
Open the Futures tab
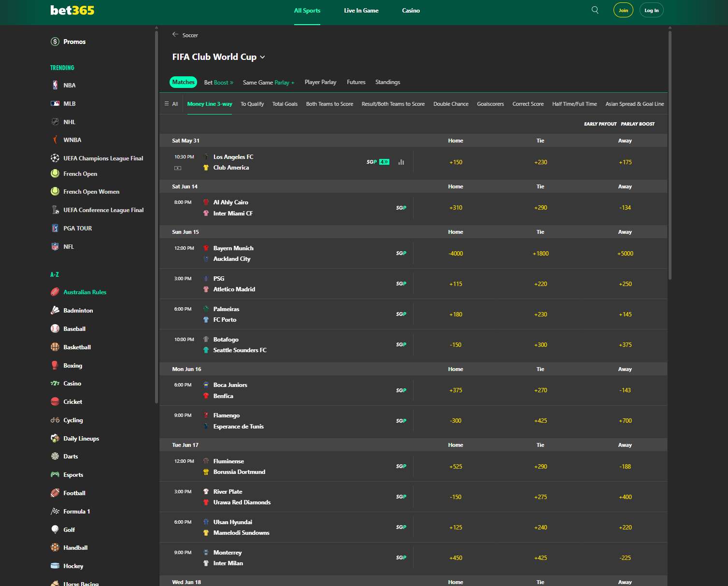coord(356,82)
